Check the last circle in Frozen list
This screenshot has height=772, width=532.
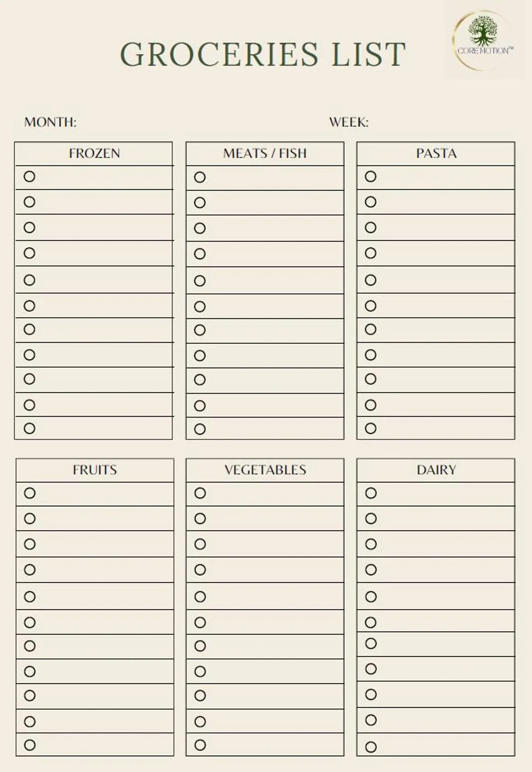click(x=29, y=428)
